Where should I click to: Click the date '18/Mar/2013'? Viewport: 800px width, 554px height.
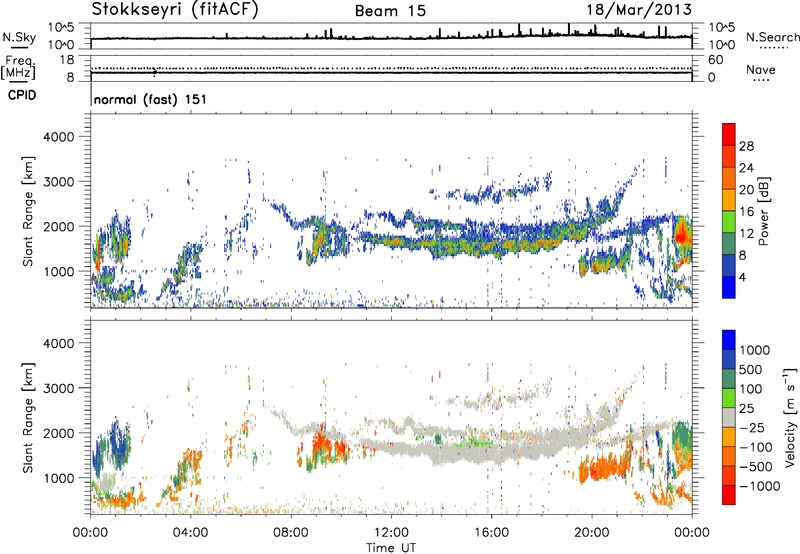(639, 10)
